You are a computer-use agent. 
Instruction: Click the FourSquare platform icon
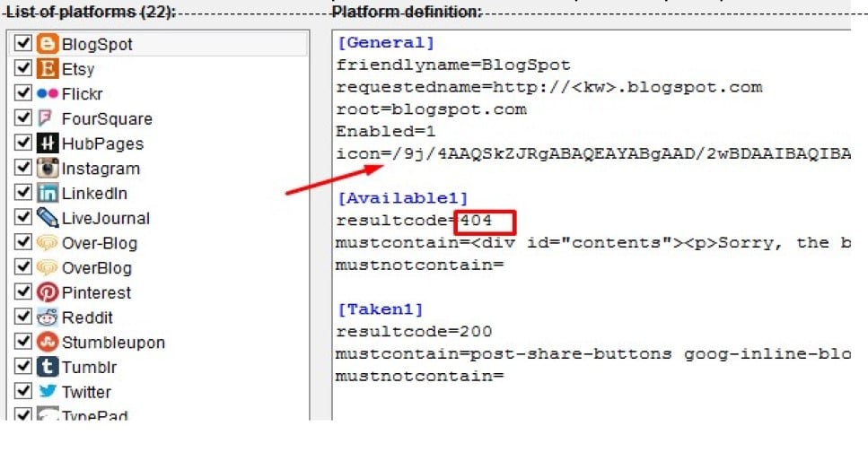click(45, 117)
